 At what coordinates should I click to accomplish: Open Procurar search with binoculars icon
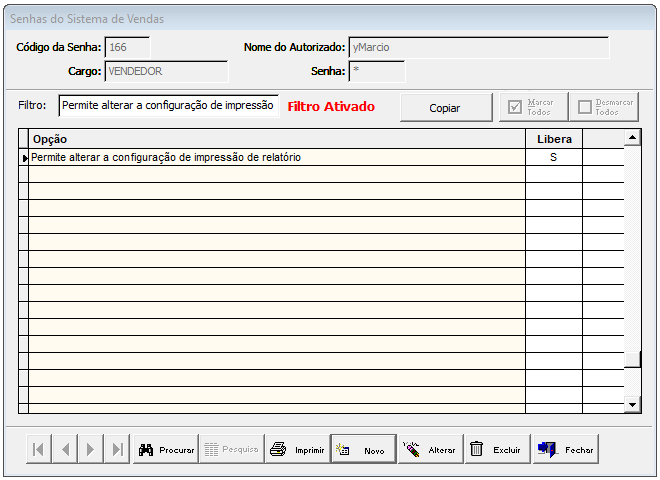click(165, 450)
